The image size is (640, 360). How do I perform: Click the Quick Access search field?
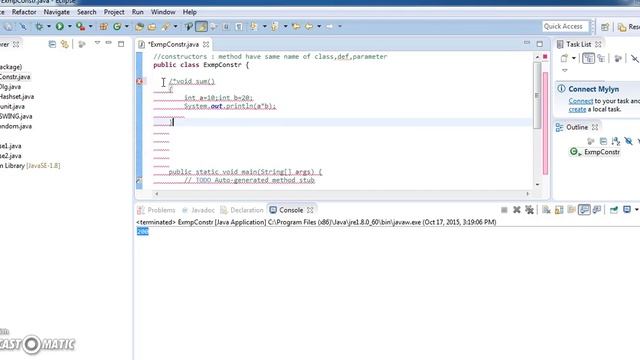pos(565,27)
